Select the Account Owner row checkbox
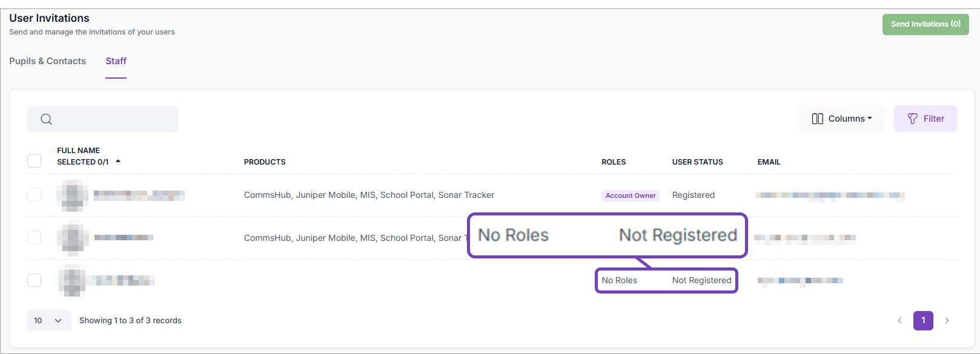980x354 pixels. coord(35,195)
